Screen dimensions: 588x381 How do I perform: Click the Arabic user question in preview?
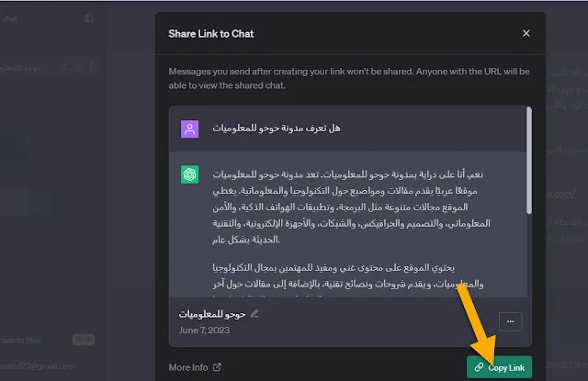[x=277, y=129]
